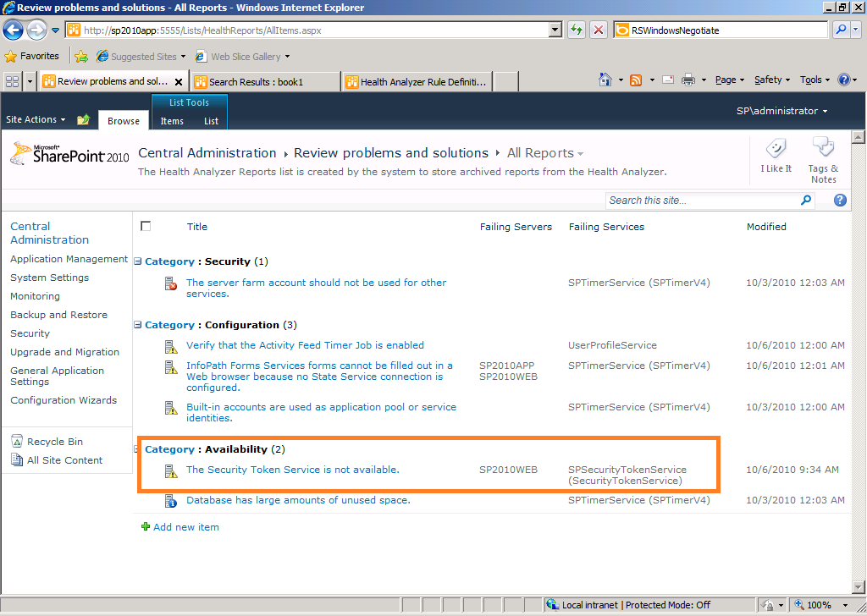Click the info icon beside Database unused space item

pyautogui.click(x=171, y=501)
